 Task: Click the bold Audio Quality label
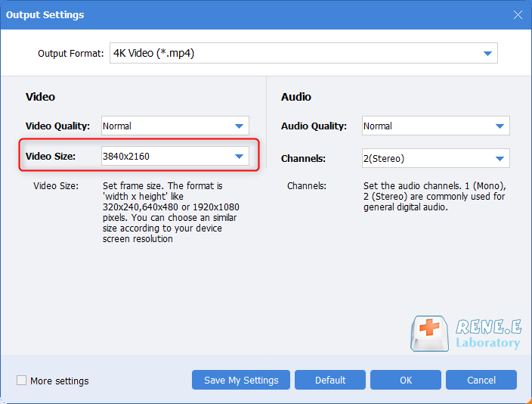coord(314,126)
